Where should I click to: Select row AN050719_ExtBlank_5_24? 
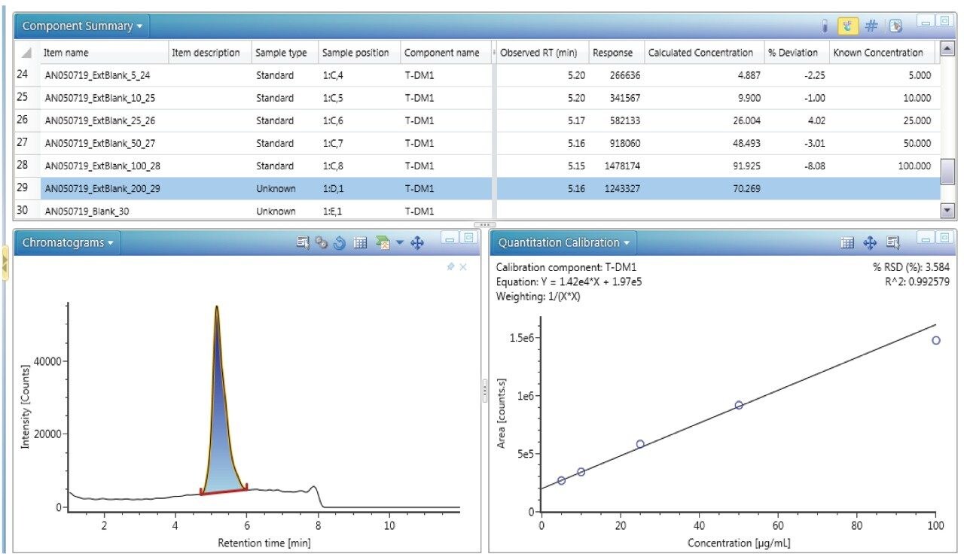coord(477,75)
